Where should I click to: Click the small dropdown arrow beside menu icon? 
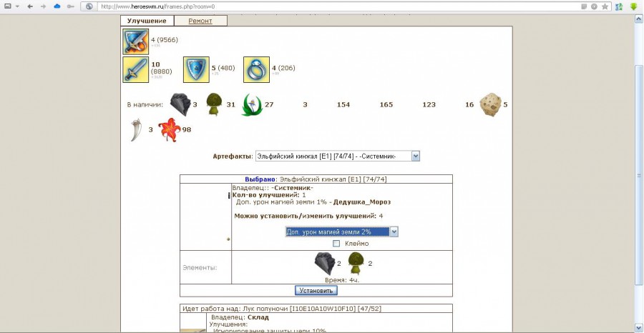point(17,6)
